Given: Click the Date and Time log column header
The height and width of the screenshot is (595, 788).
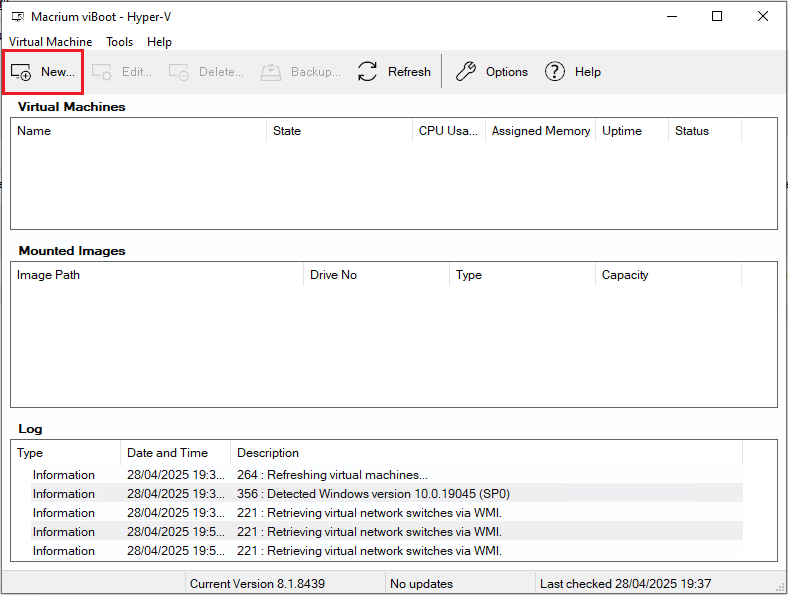Looking at the screenshot, I should pyautogui.click(x=167, y=453).
